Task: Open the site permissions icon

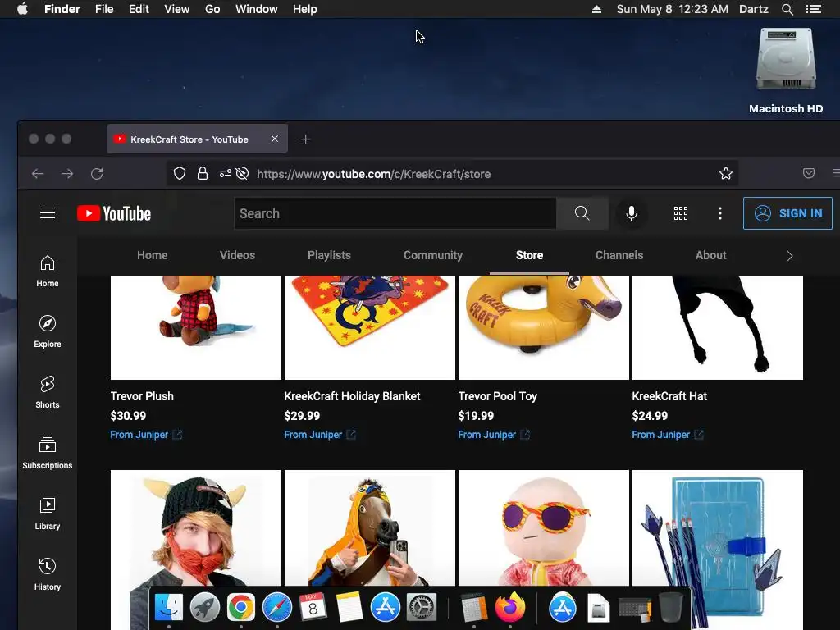Action: click(x=226, y=174)
